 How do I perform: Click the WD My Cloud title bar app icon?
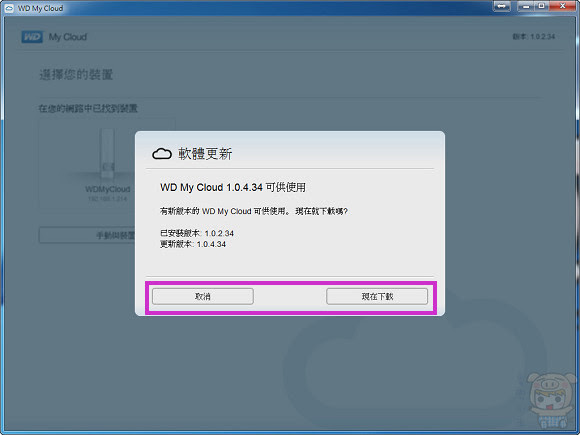coord(9,8)
